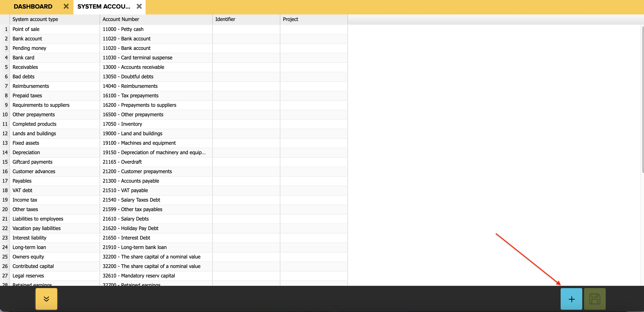
Task: Click the Account Number column header
Action: coord(121,19)
